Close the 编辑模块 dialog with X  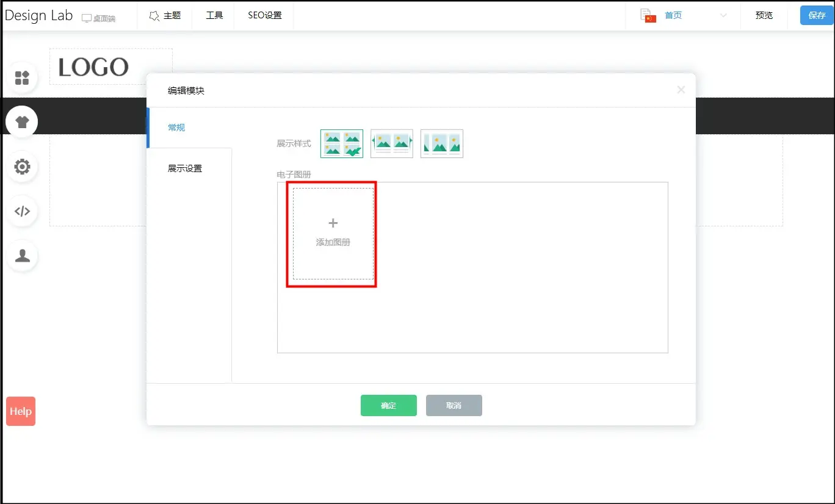tap(681, 90)
